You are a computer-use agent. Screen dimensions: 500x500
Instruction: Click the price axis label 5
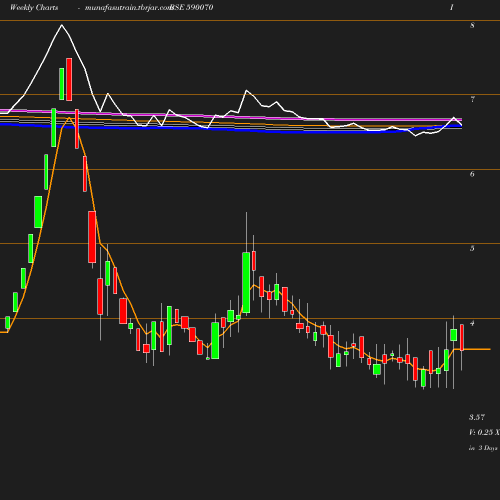tap(472, 248)
